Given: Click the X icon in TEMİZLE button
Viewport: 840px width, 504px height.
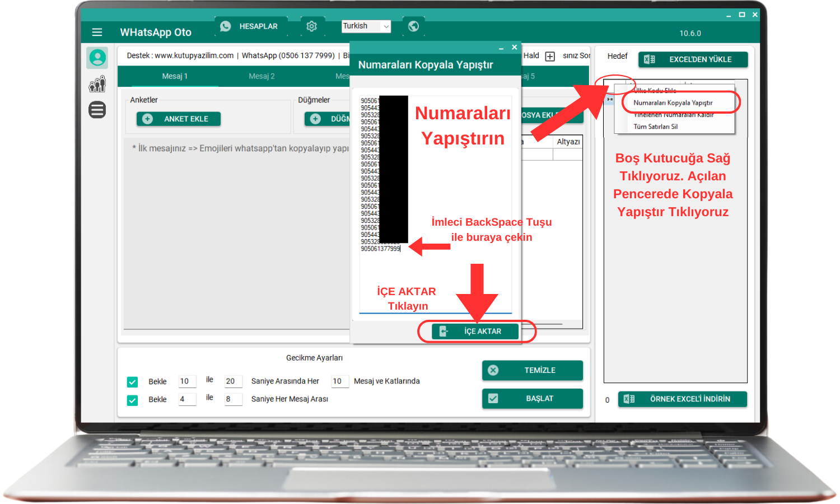Looking at the screenshot, I should pyautogui.click(x=493, y=370).
